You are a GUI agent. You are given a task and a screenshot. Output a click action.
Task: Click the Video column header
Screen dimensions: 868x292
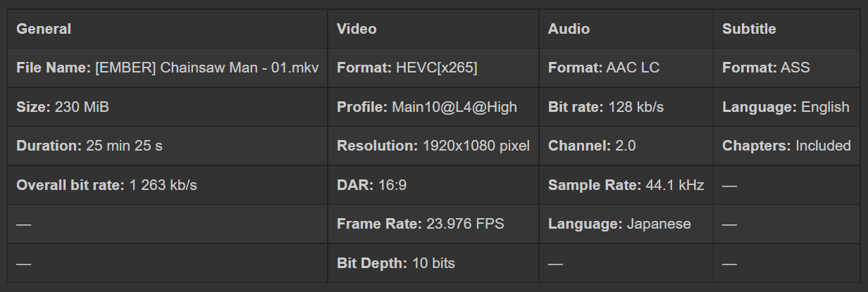click(356, 29)
